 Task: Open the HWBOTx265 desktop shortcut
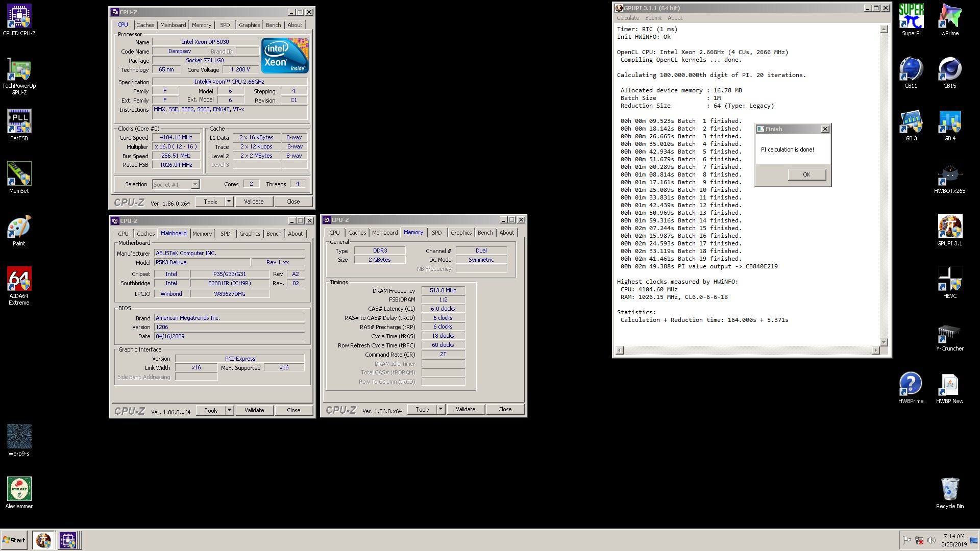(x=950, y=178)
